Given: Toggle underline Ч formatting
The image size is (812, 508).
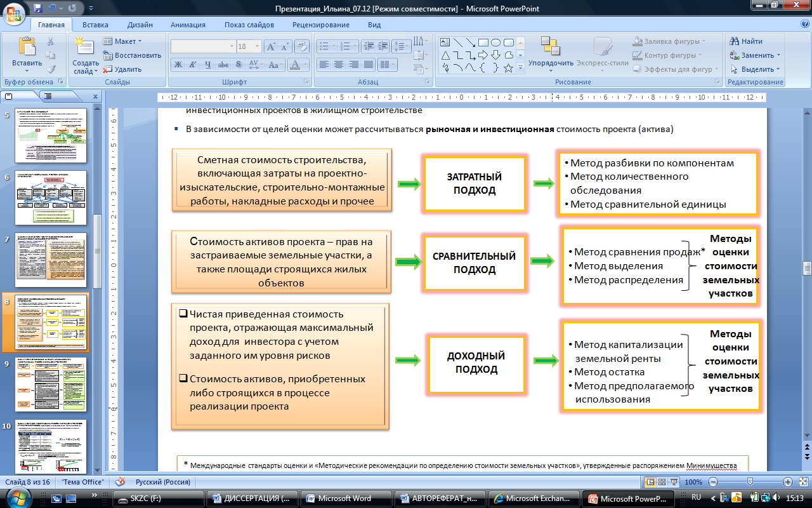Looking at the screenshot, I should point(207,65).
